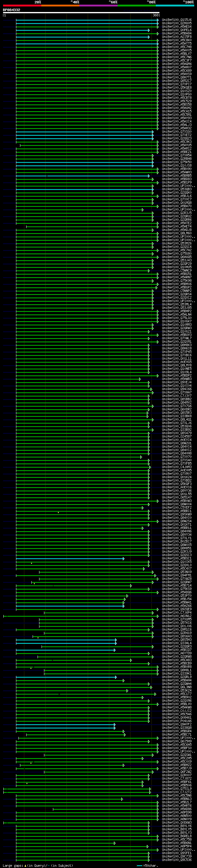197x868 pixels.
Task: Click the cyan ~100% identity legend segment
Action: [175, 6]
